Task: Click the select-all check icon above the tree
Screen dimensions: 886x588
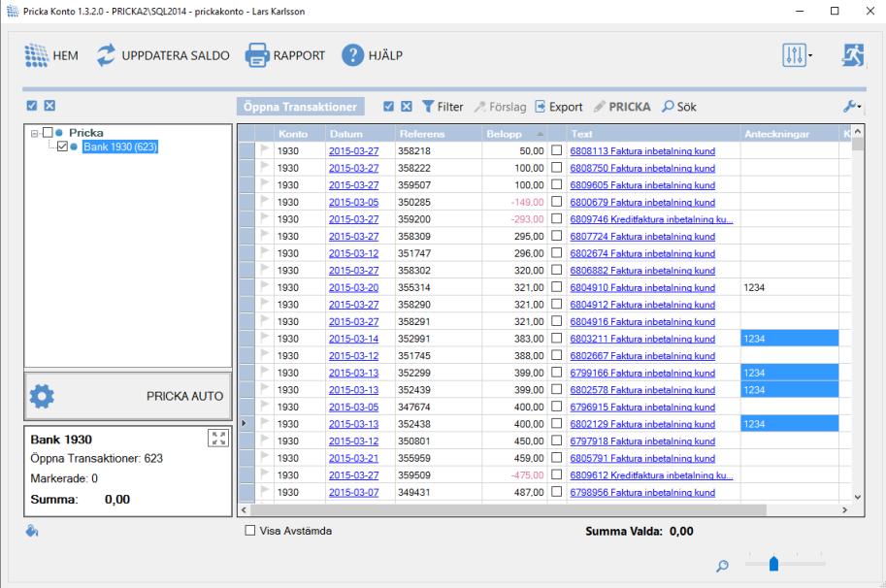Action: 32,106
